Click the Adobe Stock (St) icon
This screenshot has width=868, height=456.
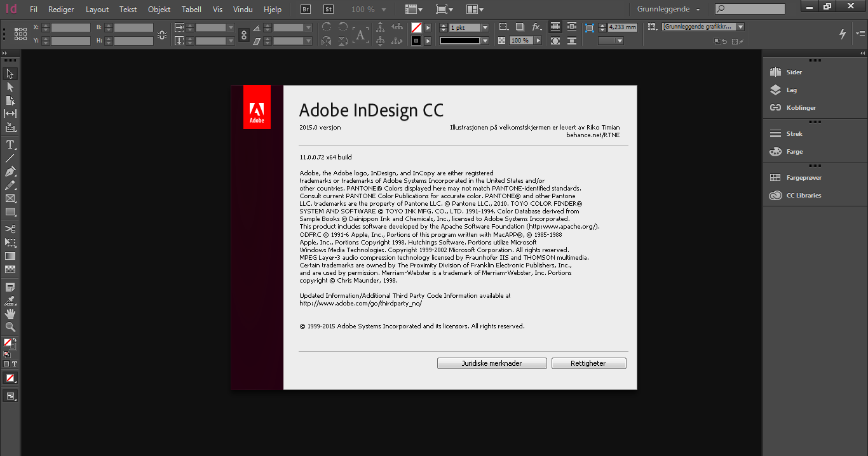[329, 10]
